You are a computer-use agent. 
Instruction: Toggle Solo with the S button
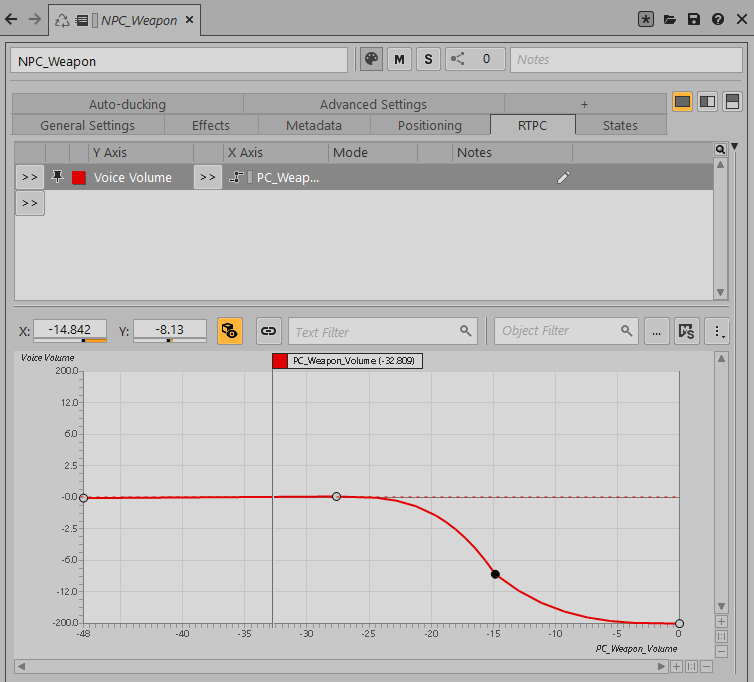pos(428,60)
